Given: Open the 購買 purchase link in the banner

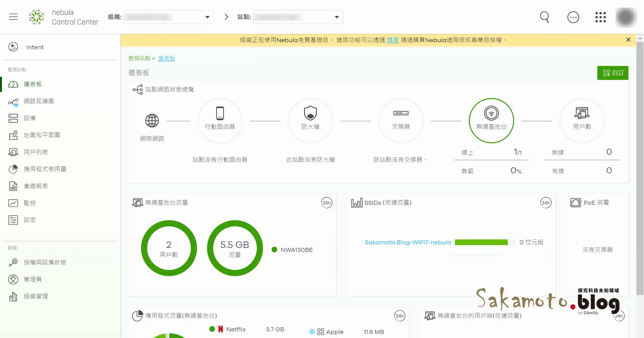Looking at the screenshot, I should click(x=393, y=40).
